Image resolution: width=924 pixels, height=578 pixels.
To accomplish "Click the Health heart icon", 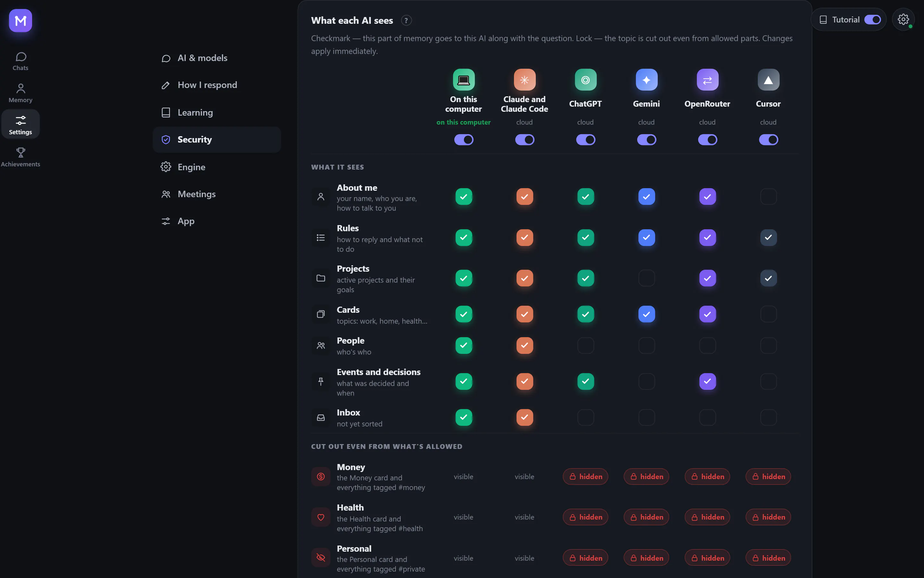I will click(x=321, y=517).
